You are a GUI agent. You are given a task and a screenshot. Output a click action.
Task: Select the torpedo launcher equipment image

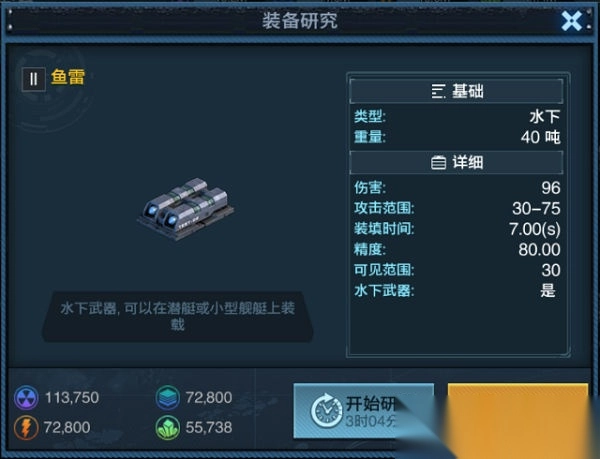186,209
